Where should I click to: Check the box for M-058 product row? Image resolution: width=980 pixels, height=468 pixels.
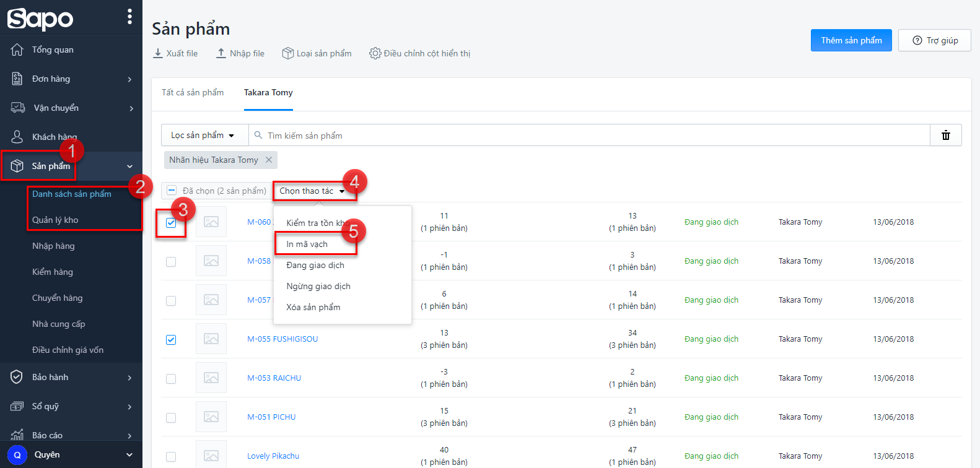171,262
